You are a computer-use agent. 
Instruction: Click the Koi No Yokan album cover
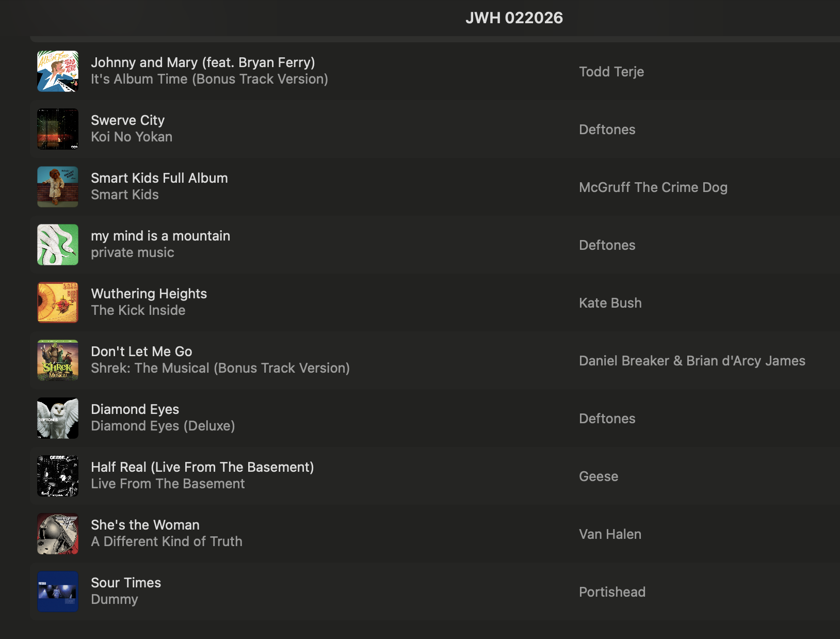click(58, 129)
